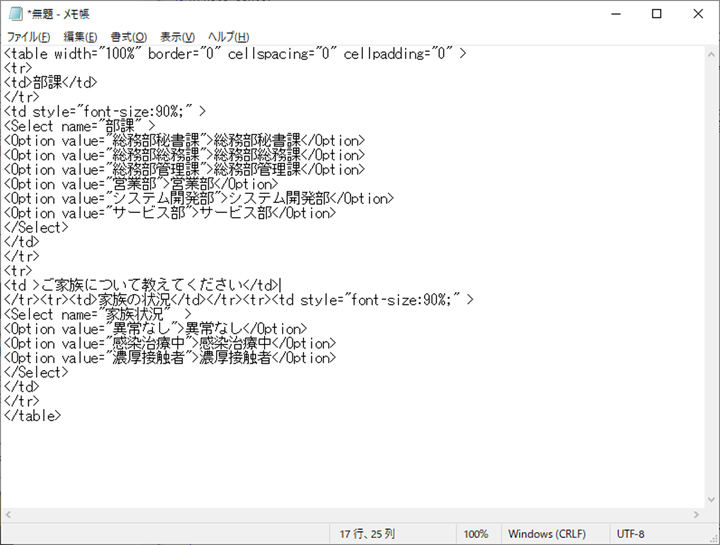Click the システム開発部 option line
The image size is (720, 545).
199,198
